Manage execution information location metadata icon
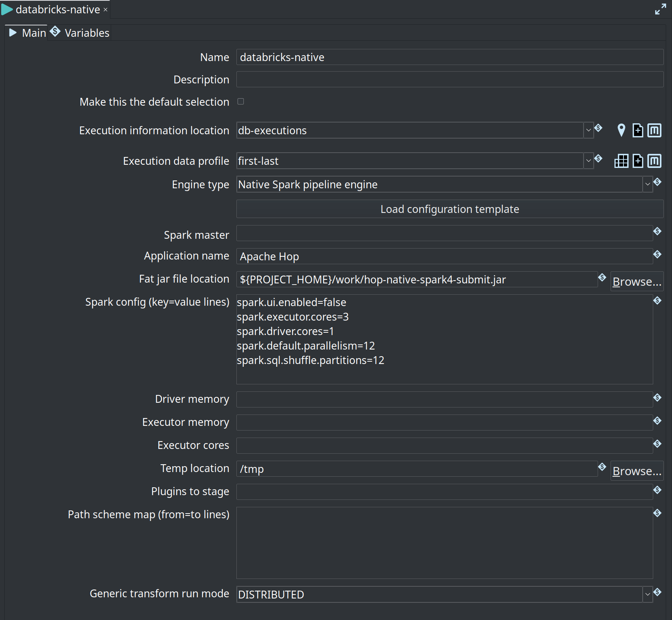Viewport: 672px width, 620px height. tap(654, 130)
